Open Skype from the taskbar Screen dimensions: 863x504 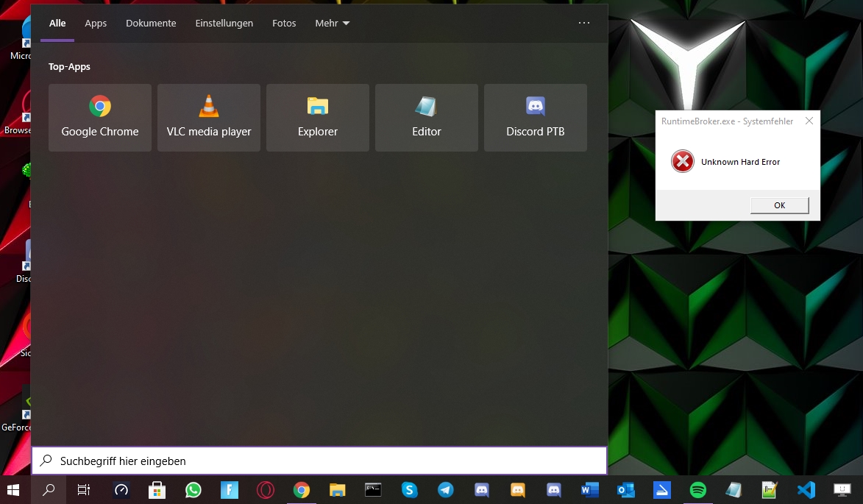[x=410, y=490]
